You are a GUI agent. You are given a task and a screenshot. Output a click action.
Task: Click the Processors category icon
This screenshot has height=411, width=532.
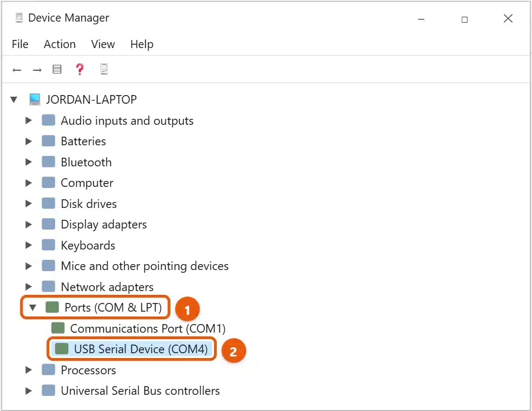(x=49, y=369)
